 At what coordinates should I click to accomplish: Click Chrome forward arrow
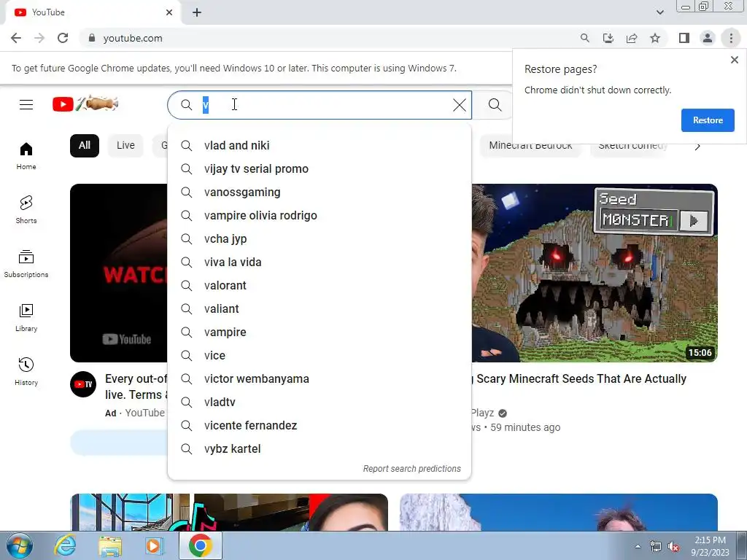click(39, 38)
